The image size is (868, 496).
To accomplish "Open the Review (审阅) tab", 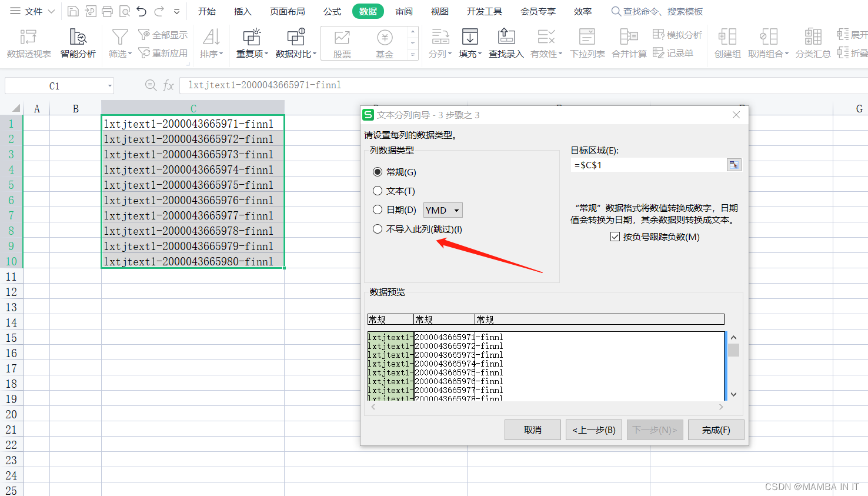I will [404, 11].
